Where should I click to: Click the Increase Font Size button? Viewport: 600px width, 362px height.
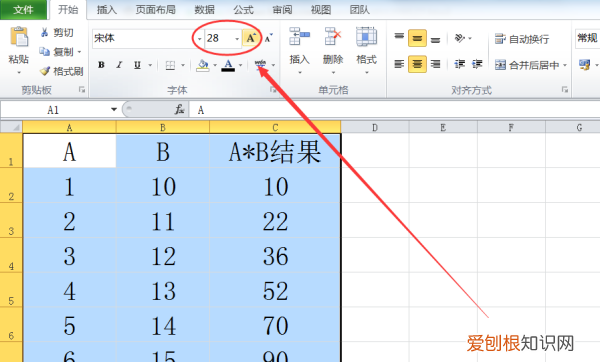point(250,38)
